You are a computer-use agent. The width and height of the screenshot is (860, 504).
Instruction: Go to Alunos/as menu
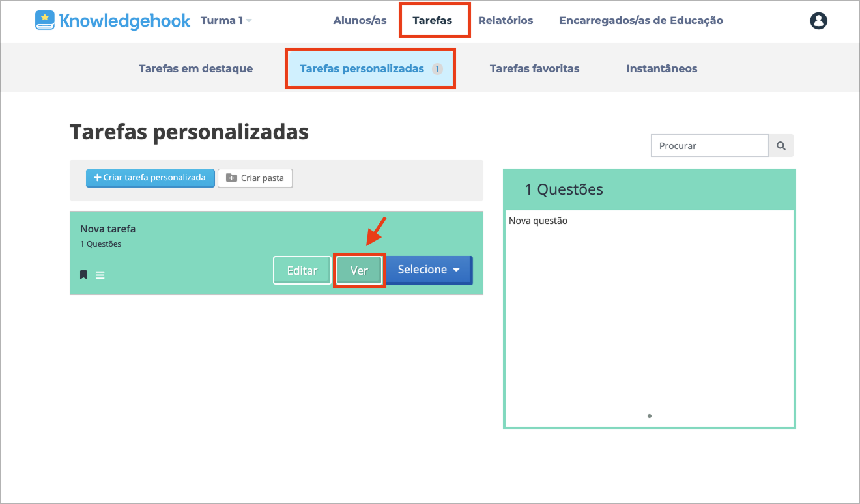[x=360, y=21]
